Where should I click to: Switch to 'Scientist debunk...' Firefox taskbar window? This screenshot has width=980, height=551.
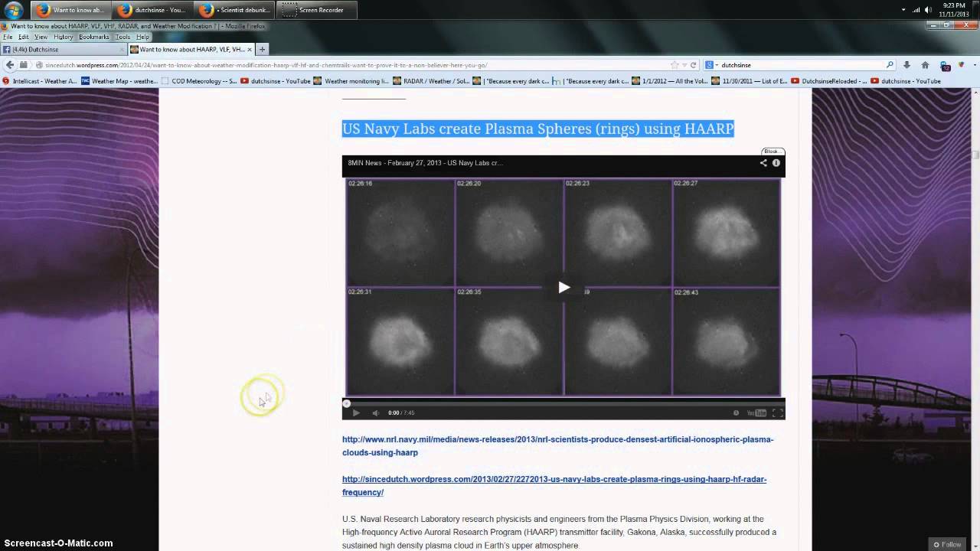point(234,10)
